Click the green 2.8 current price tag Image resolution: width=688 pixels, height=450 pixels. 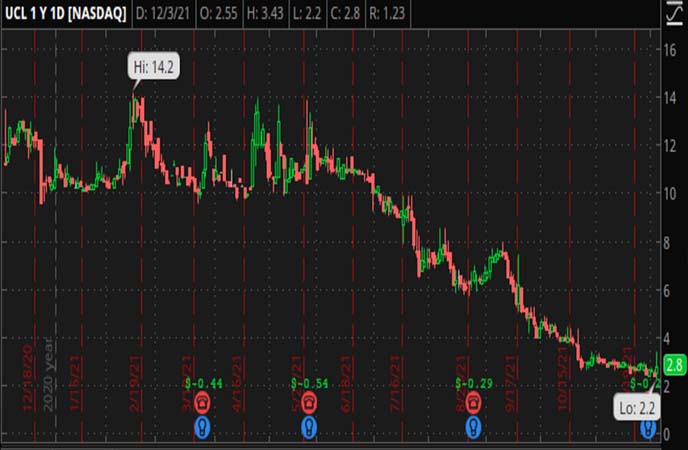[x=675, y=365]
